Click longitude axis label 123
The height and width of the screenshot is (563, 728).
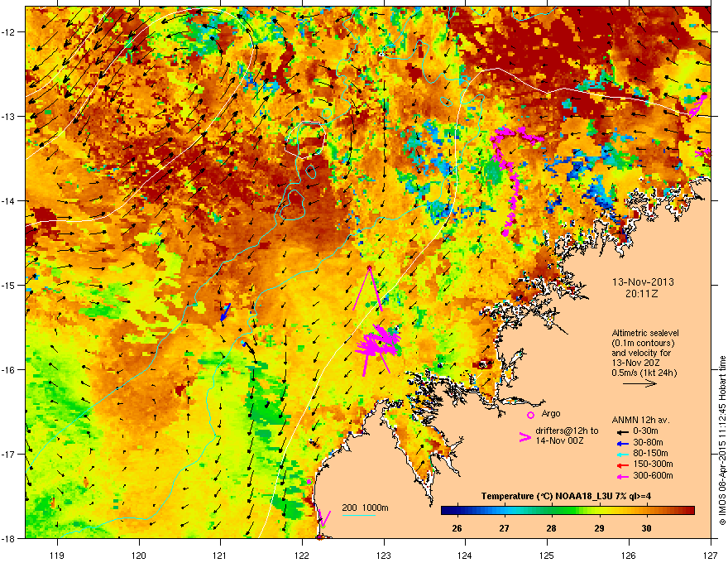click(384, 555)
